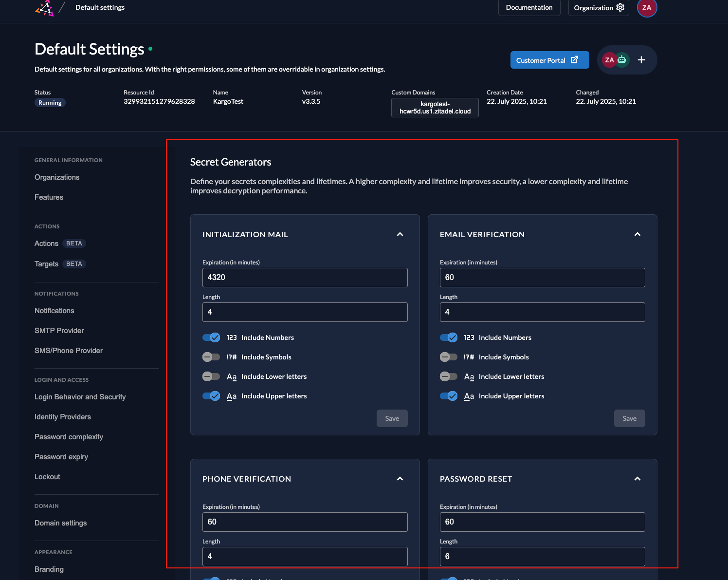Disable Include Upper letters for Initialization Mail
Screen dimensions: 728x580
(211, 396)
